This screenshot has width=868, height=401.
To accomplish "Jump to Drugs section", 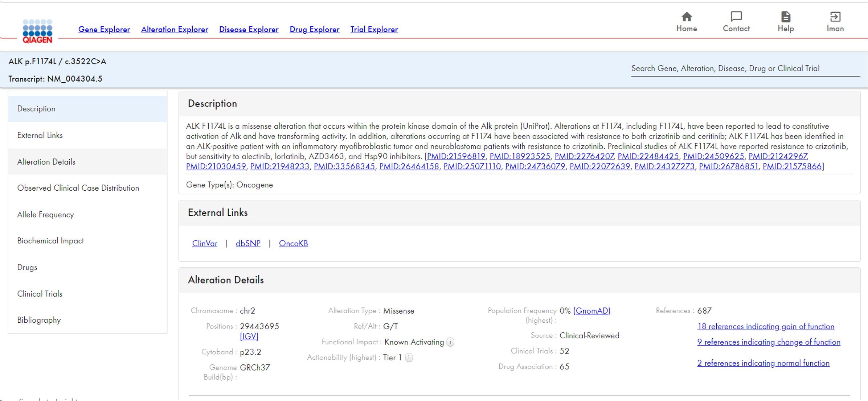I will click(87, 267).
